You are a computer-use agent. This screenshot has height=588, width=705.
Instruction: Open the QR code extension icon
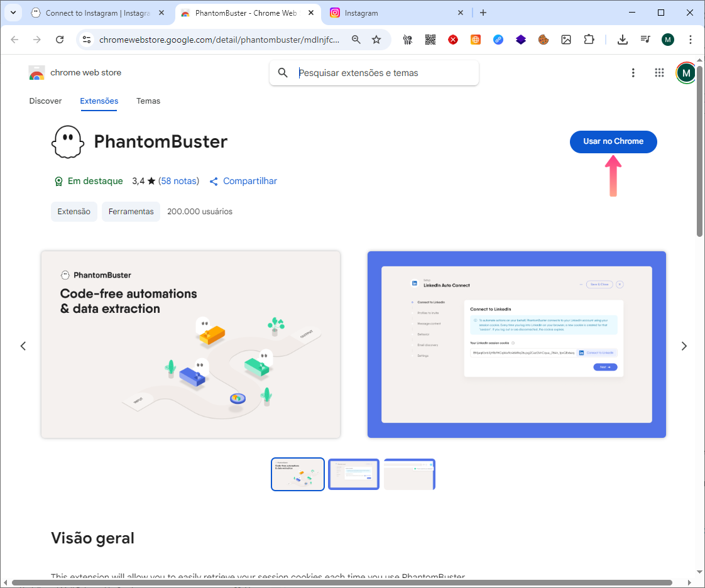coord(430,40)
